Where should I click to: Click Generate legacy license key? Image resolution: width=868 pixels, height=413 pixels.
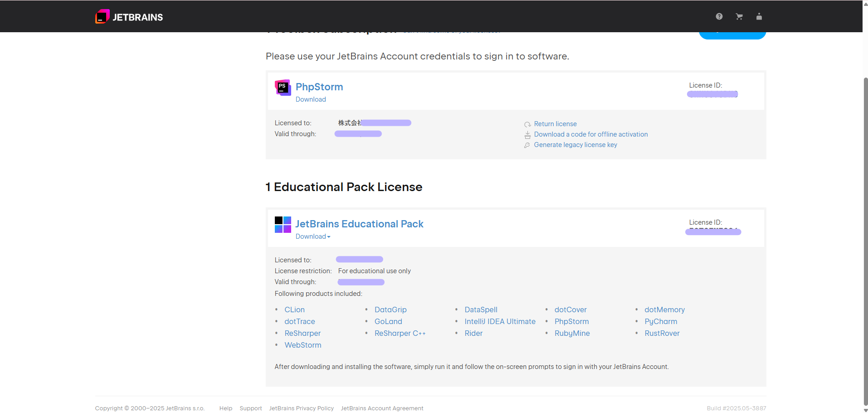(x=575, y=145)
